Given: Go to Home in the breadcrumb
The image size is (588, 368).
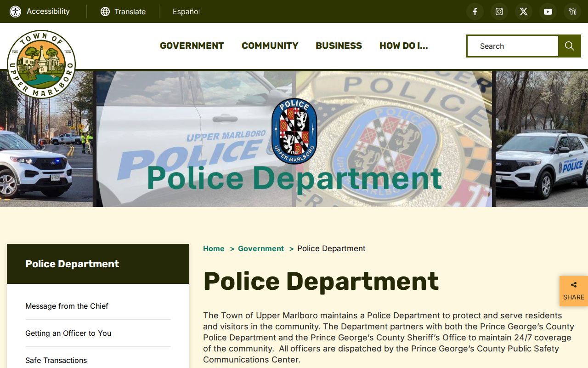Looking at the screenshot, I should pyautogui.click(x=214, y=248).
